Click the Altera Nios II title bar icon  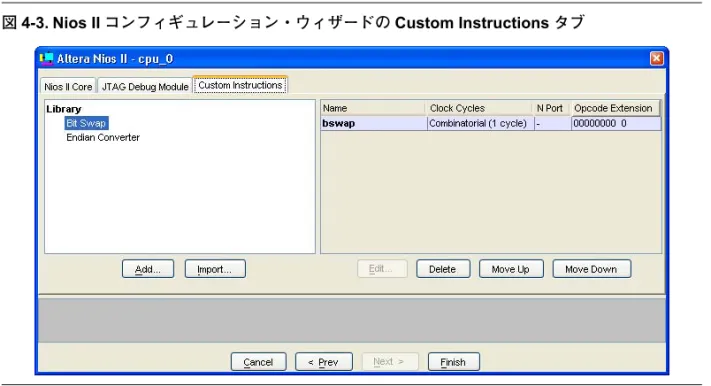point(46,59)
